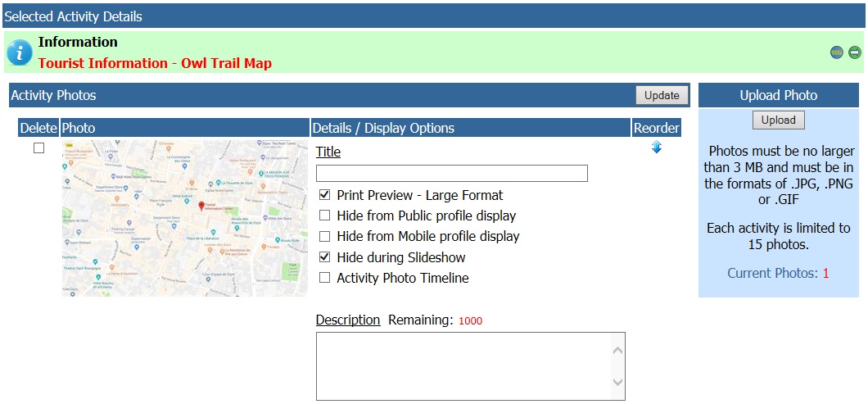Click 'Tourist Information - Owl Trail Map' text

click(x=155, y=63)
